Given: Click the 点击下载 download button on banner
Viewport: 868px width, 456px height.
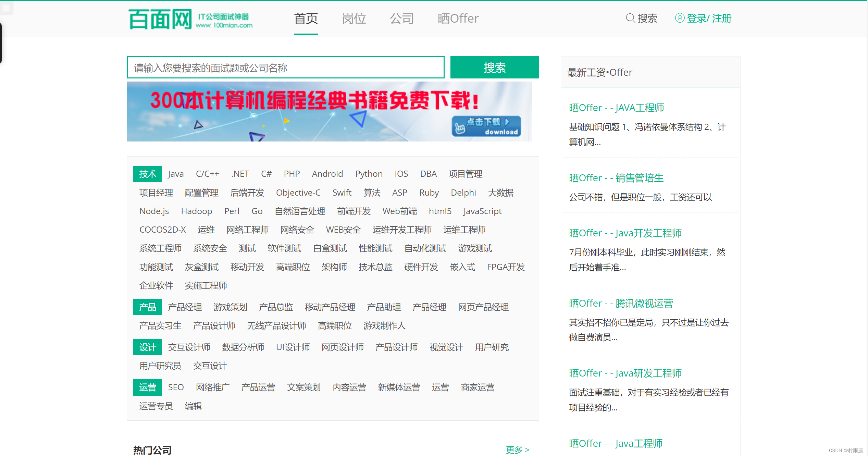Looking at the screenshot, I should click(x=486, y=126).
